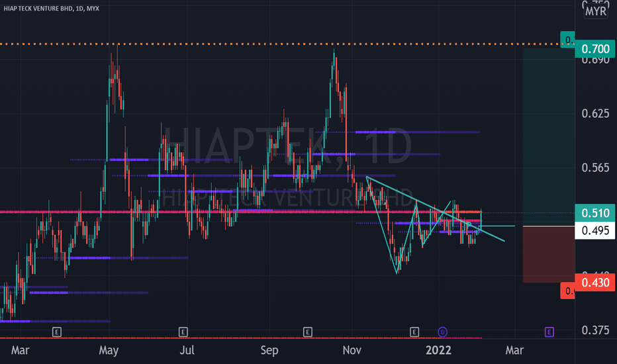Click the earnings E marker between Mar and May
617x364 pixels.
click(x=57, y=332)
